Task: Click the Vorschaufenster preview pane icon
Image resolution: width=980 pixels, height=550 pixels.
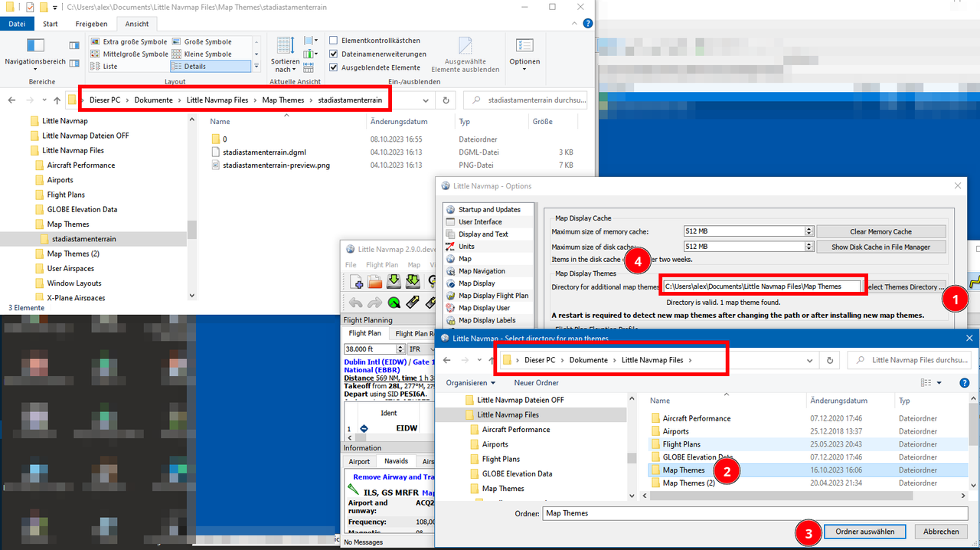Action: [74, 46]
